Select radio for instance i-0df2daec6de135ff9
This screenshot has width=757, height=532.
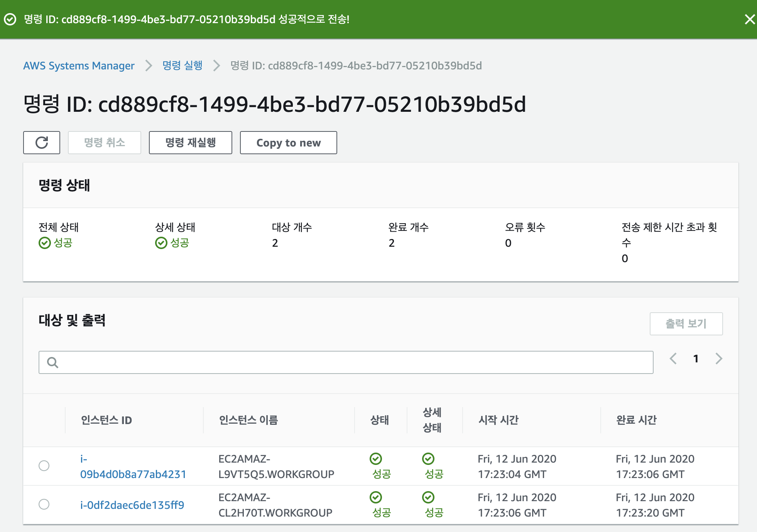tap(44, 504)
